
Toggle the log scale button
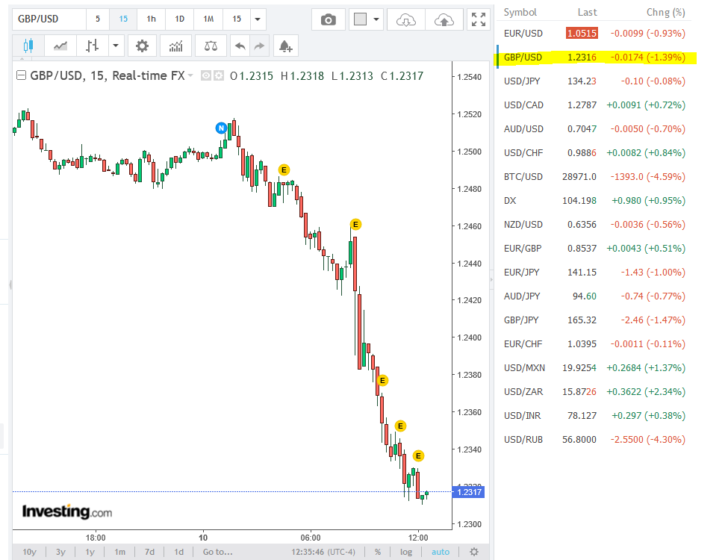point(406,552)
